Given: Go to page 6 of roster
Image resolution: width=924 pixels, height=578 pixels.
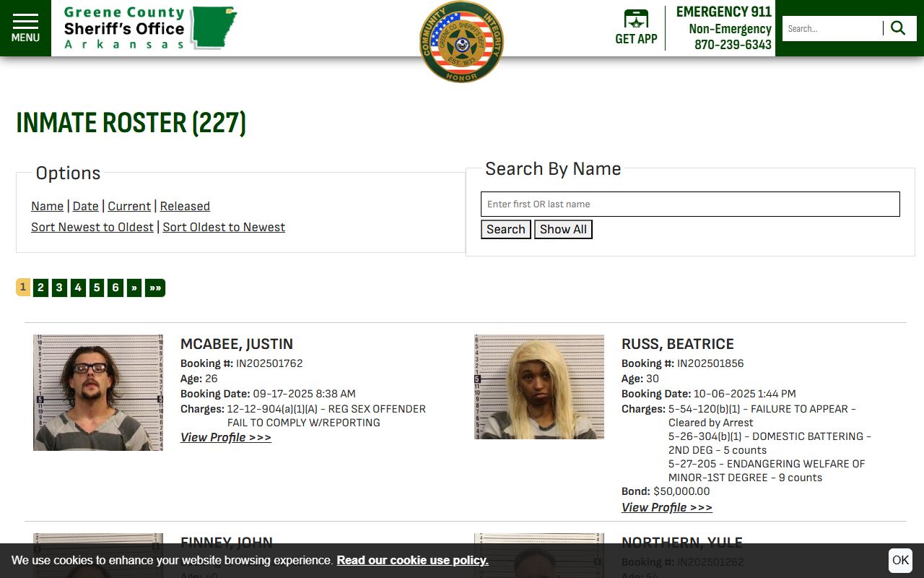Looking at the screenshot, I should click(115, 288).
